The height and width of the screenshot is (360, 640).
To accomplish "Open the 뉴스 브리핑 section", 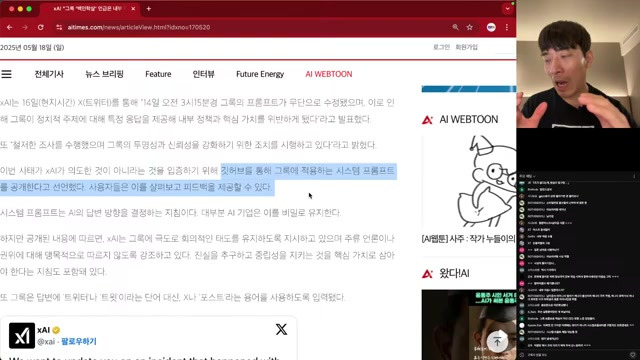I will coord(104,74).
